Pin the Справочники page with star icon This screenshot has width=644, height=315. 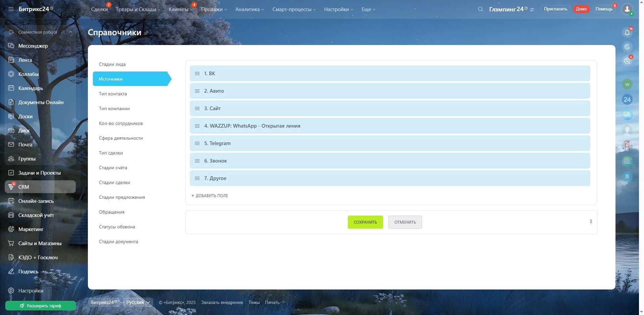pos(146,33)
